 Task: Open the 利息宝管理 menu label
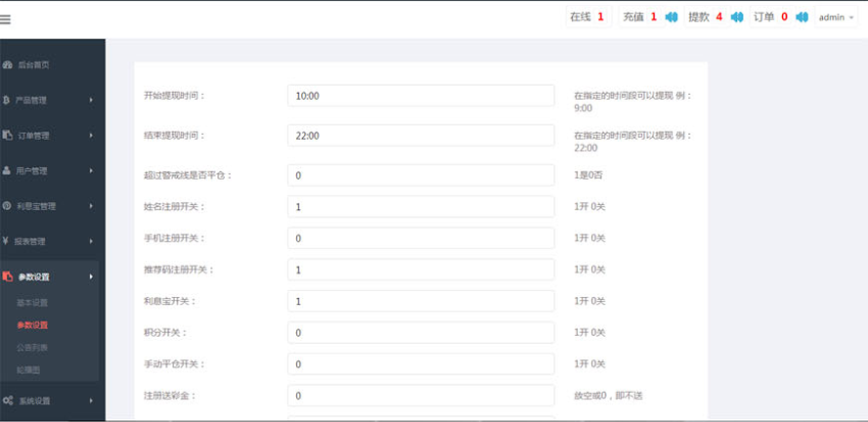point(36,206)
